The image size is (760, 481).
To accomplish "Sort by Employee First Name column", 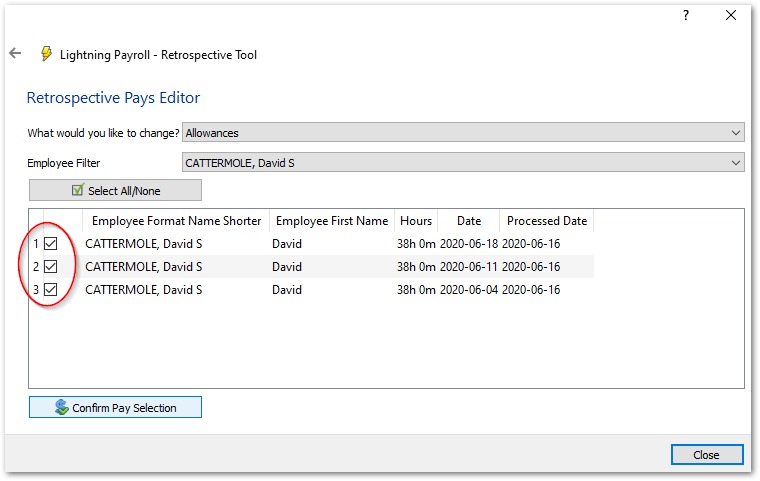I will [332, 221].
